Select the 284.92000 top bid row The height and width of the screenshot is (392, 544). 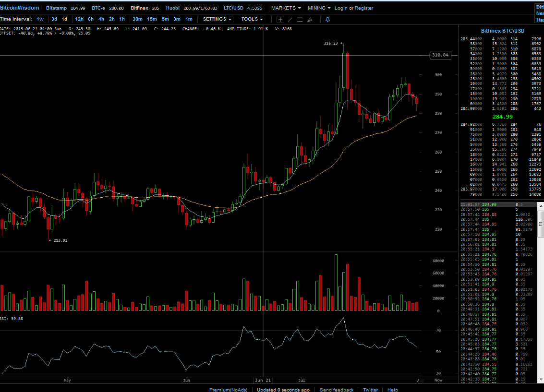[x=501, y=124]
